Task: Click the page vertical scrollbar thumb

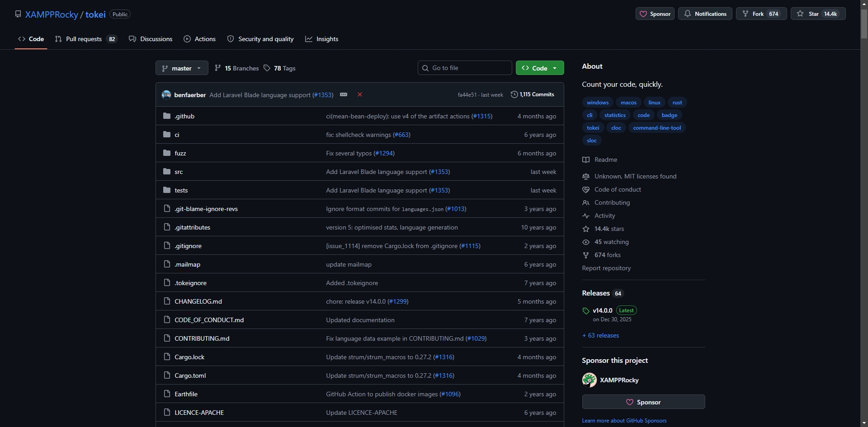Action: pyautogui.click(x=864, y=23)
